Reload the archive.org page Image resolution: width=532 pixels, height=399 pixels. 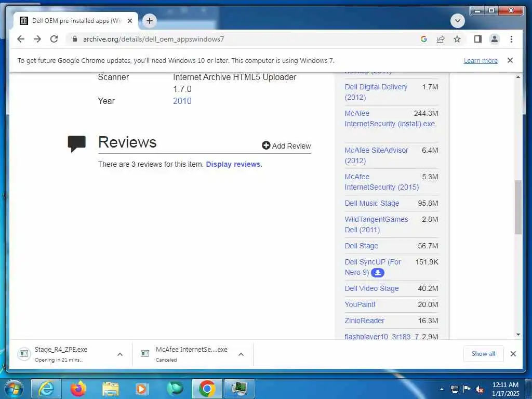pos(54,39)
